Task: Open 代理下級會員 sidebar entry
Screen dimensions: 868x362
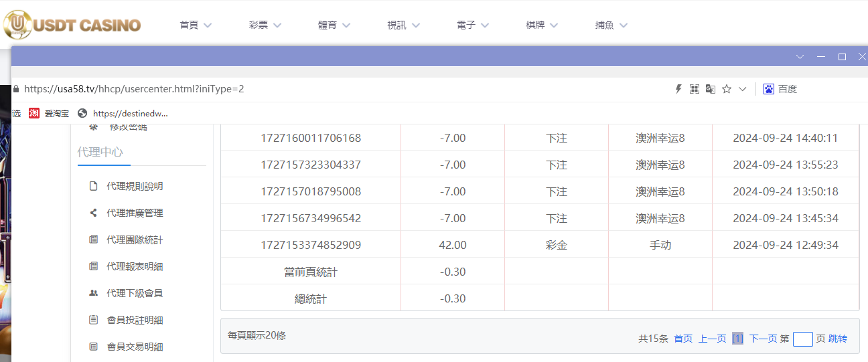Action: pos(135,293)
